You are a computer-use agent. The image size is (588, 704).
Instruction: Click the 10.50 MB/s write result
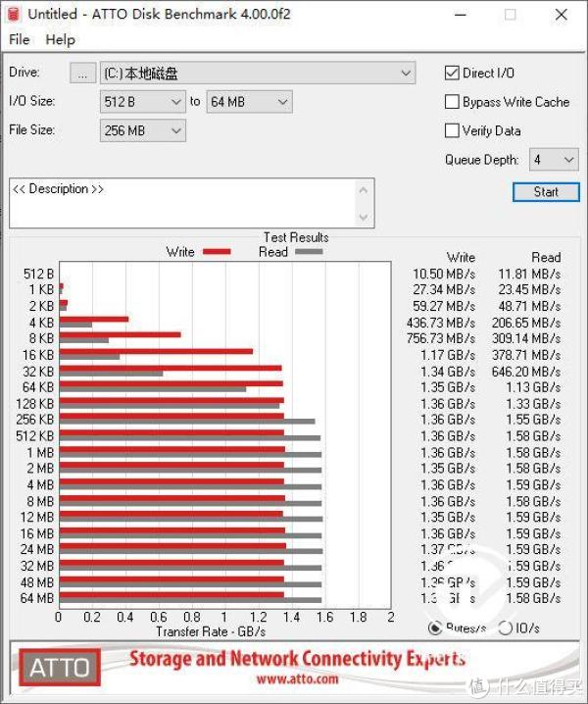[x=444, y=274]
